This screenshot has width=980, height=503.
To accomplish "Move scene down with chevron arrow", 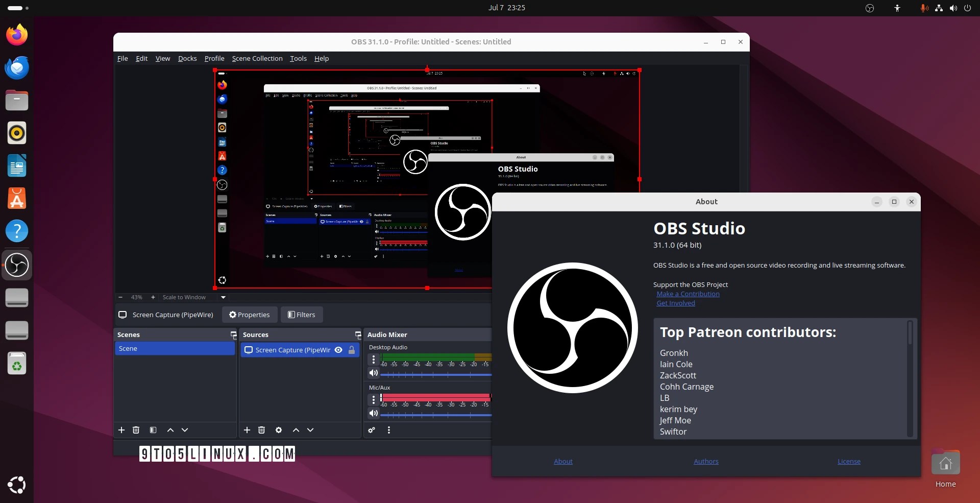I will pos(185,430).
